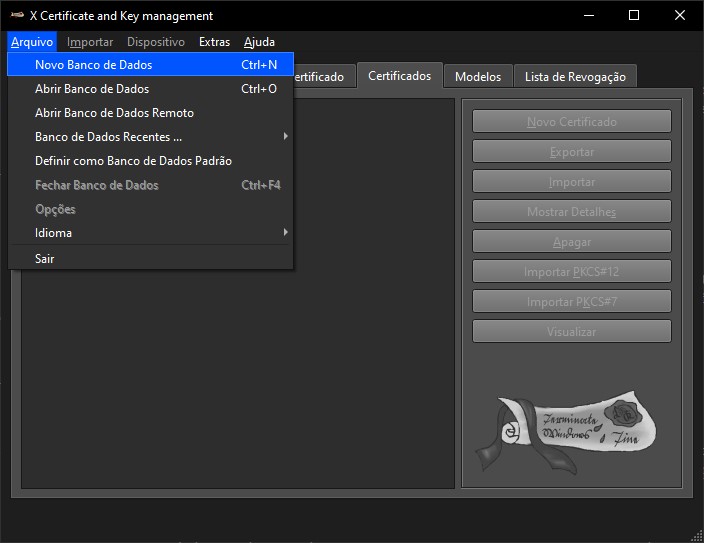Select the Certificados tab
The height and width of the screenshot is (543, 704).
[x=399, y=76]
